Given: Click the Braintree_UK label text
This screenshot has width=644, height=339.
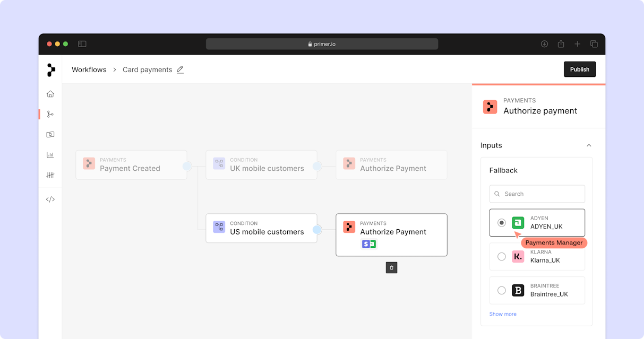Looking at the screenshot, I should pos(549,294).
